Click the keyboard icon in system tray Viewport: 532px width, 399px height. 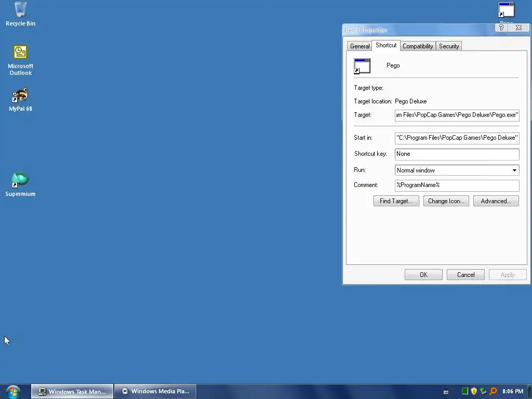[446, 392]
